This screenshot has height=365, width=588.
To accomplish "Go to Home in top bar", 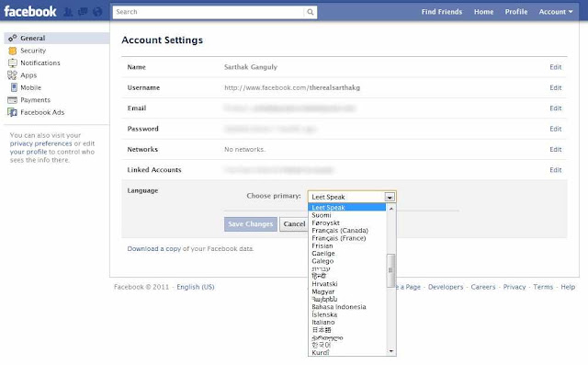I will coord(483,12).
